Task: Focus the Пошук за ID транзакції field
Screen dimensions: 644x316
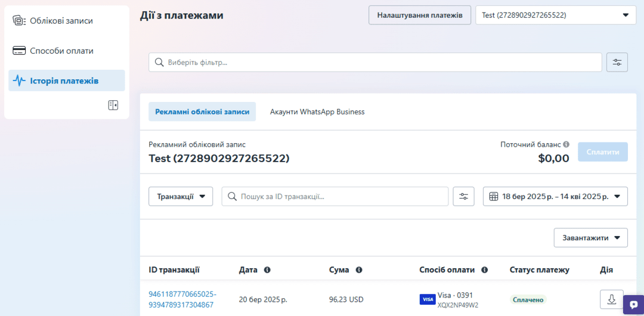Action: [335, 196]
